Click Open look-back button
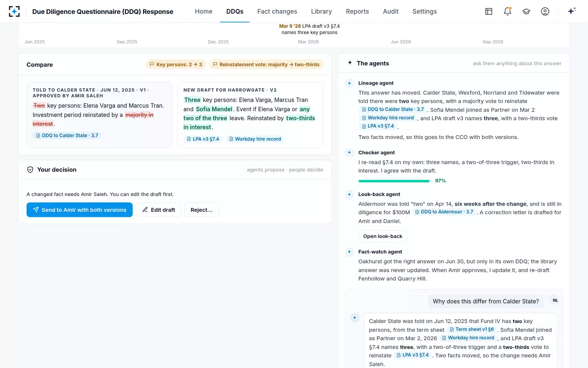Image resolution: width=588 pixels, height=368 pixels. tap(383, 236)
